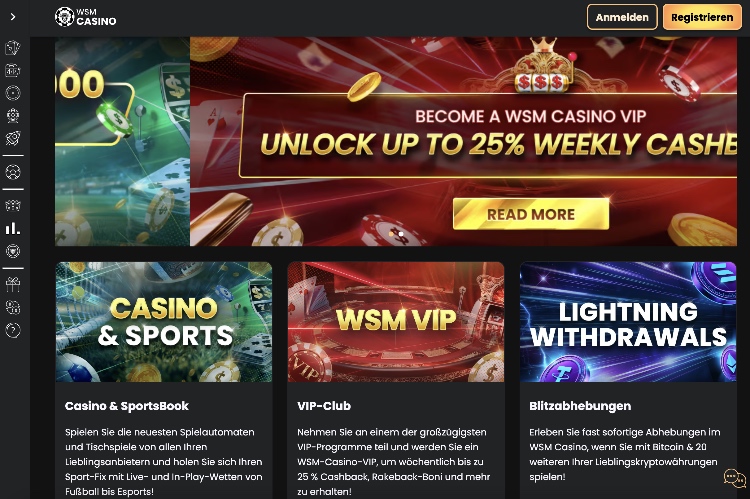
Task: Expand the sidebar with the chevron arrow
Action: [x=13, y=17]
